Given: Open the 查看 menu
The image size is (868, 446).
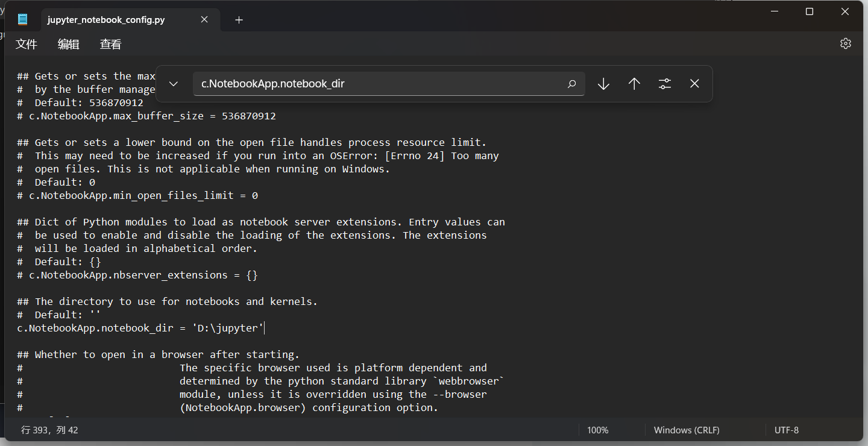Looking at the screenshot, I should pos(110,44).
